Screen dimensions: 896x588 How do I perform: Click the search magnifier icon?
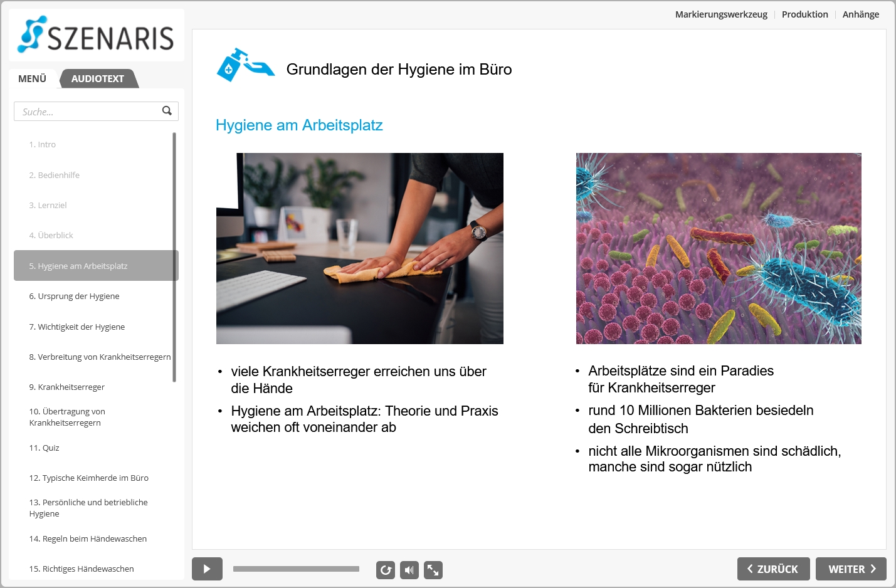[x=167, y=111]
